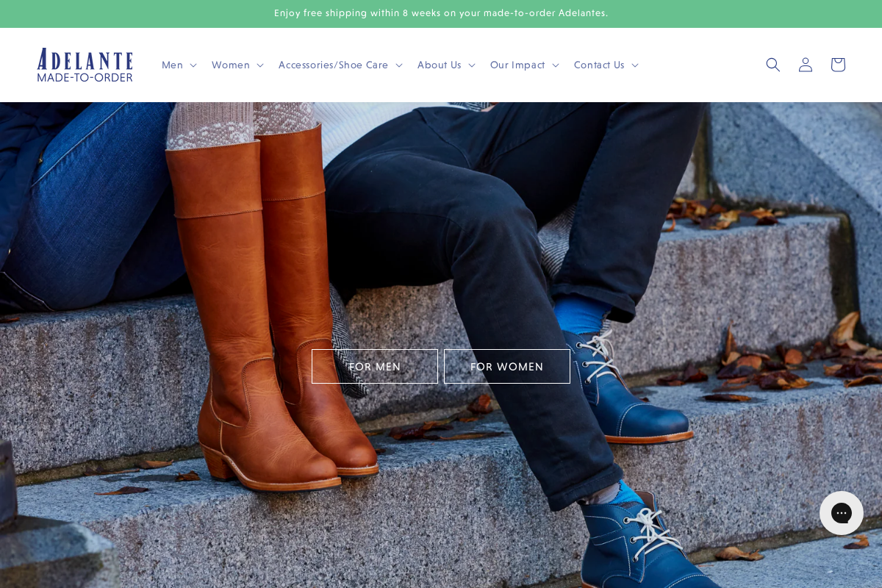Click the free shipping announcement banner
The width and height of the screenshot is (882, 588).
click(441, 13)
